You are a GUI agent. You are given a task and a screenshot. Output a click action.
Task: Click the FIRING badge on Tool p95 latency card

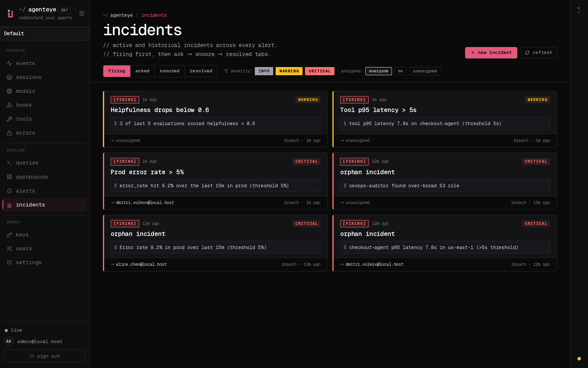[x=354, y=100]
